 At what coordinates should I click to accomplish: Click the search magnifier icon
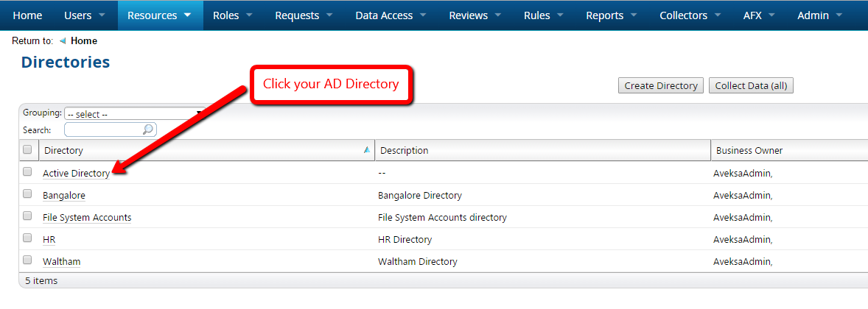click(x=148, y=129)
